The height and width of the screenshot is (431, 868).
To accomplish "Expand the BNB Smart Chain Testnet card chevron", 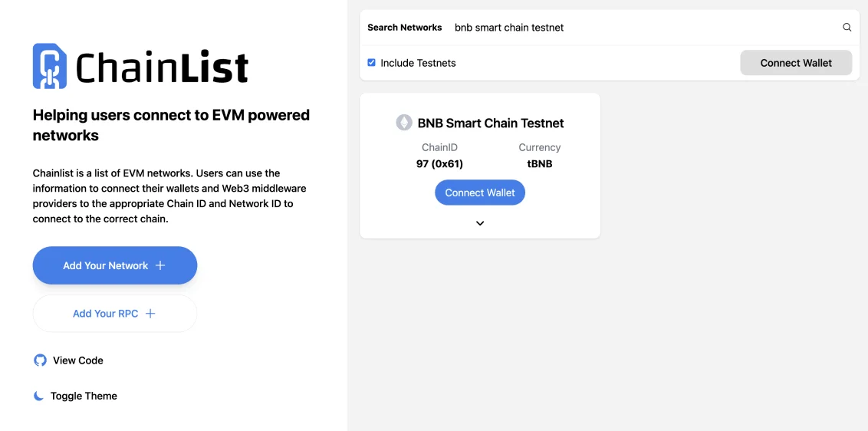I will (x=480, y=223).
